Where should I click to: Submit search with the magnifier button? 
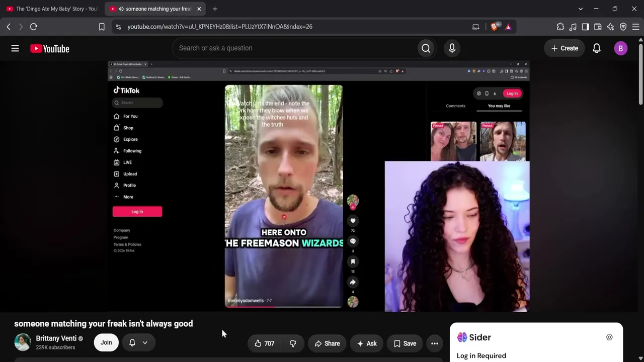pos(426,48)
